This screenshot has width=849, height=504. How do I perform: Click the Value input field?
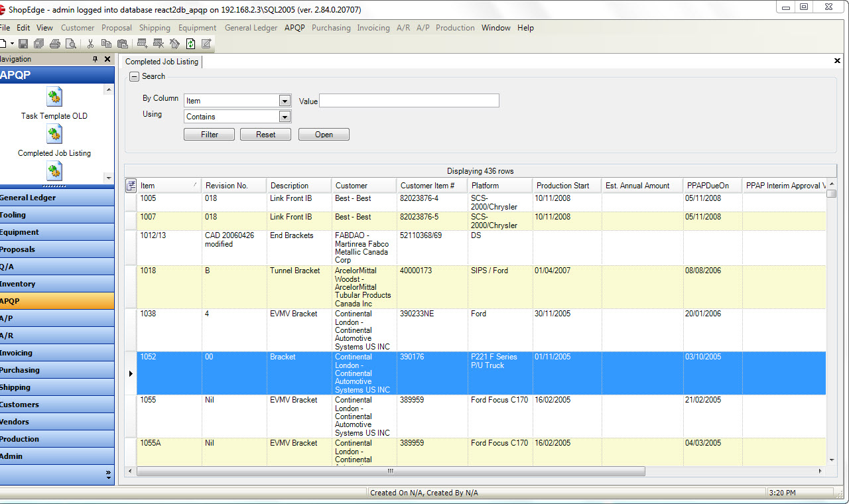(409, 101)
